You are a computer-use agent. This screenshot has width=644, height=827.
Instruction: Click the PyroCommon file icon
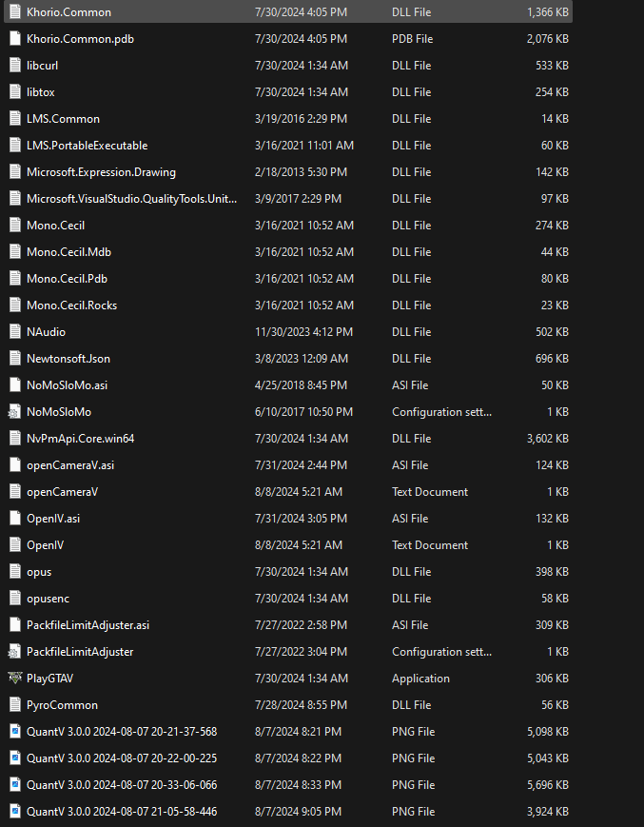point(15,704)
